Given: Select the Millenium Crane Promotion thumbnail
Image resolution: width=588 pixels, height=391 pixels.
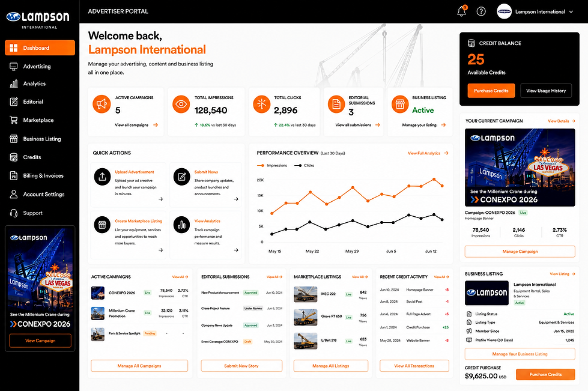Looking at the screenshot, I should coord(98,313).
